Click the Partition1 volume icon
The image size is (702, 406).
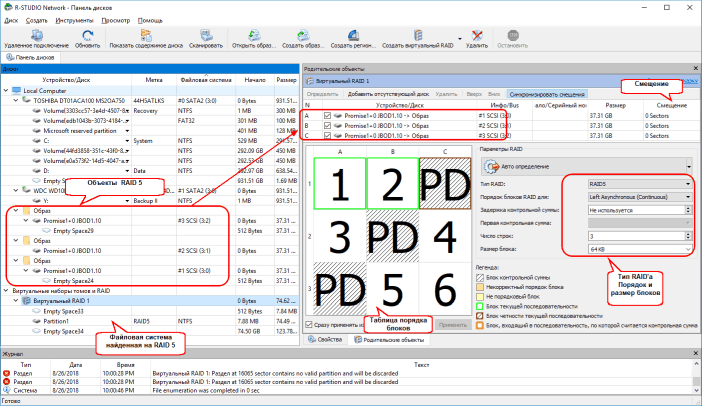point(37,321)
